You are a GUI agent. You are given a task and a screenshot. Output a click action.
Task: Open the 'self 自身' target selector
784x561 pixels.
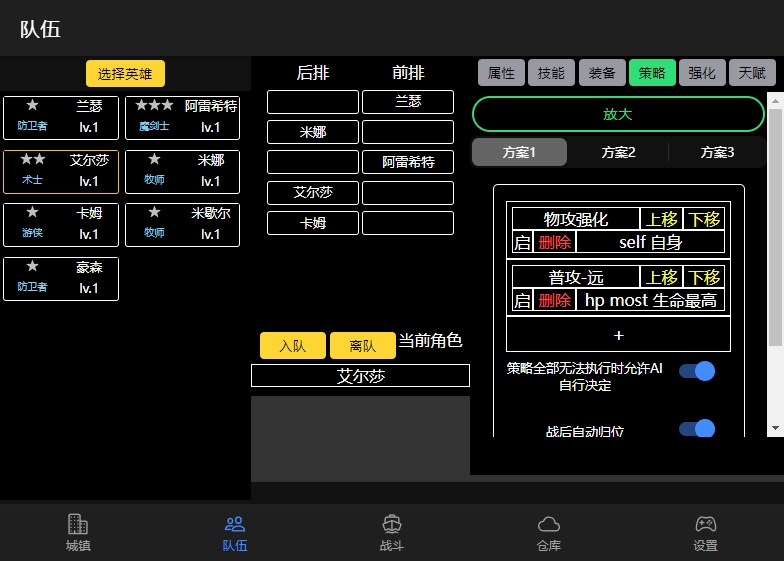pos(650,242)
